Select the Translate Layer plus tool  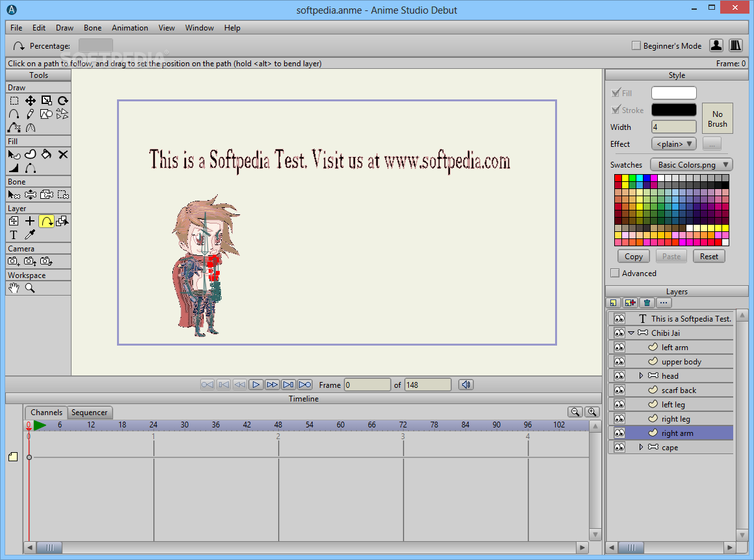tap(31, 221)
